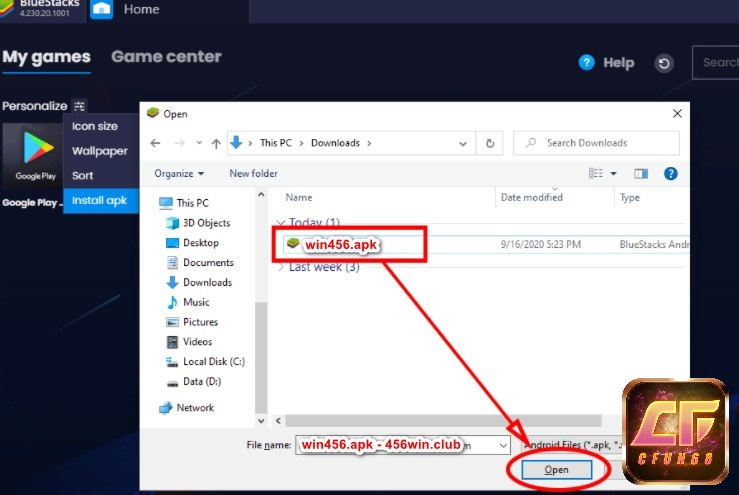This screenshot has height=495, width=739.
Task: Expand the Last week (3) group
Action: [x=281, y=267]
